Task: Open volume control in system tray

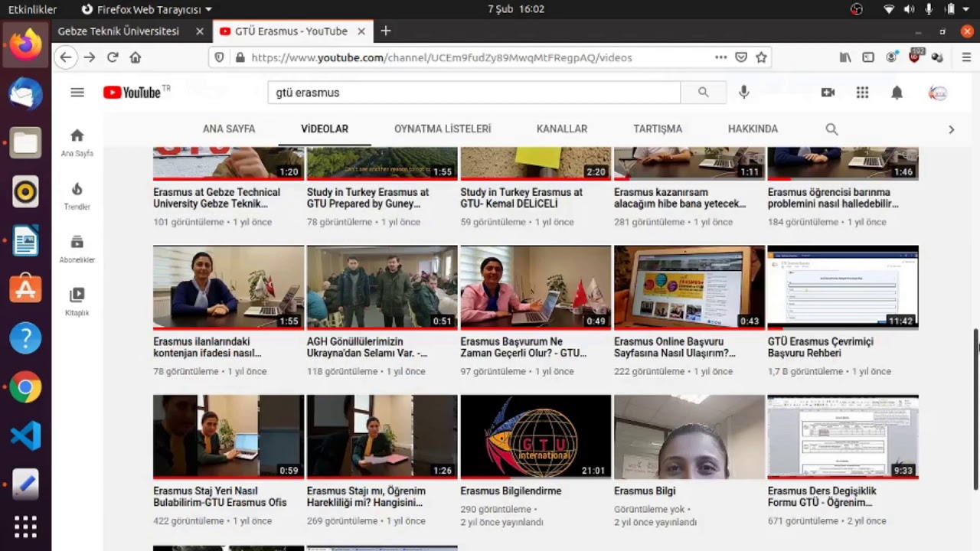Action: click(x=909, y=9)
